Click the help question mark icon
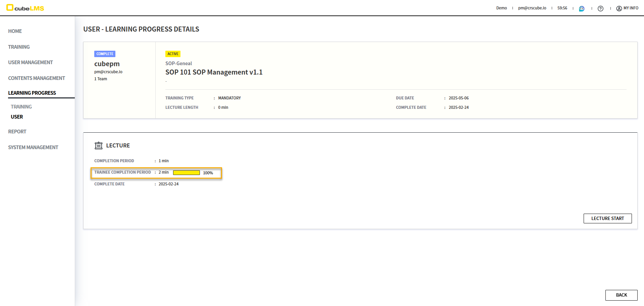 600,8
